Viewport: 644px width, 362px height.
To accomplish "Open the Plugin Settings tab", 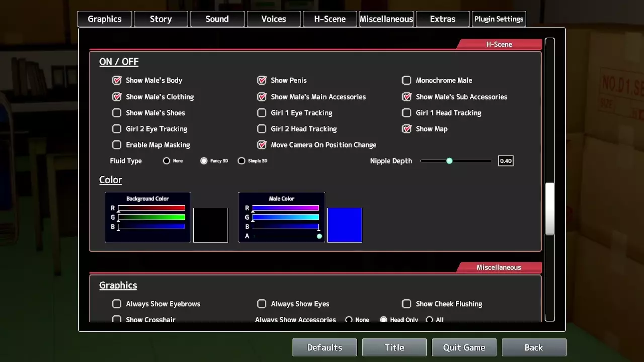I will [x=499, y=19].
